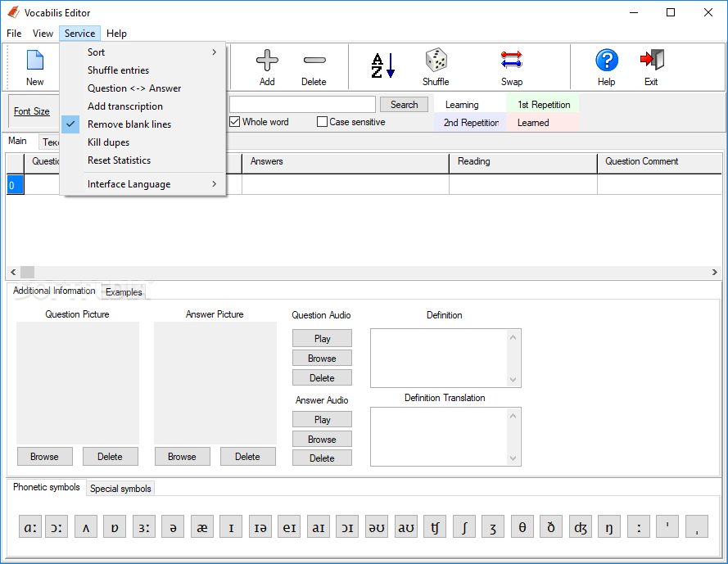Uncheck the Whole word checkbox

(x=235, y=122)
